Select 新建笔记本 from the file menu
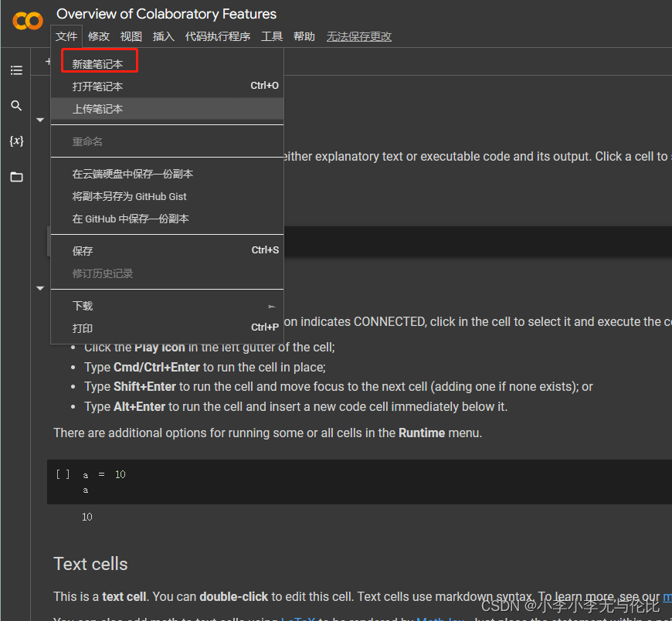The width and height of the screenshot is (672, 621). click(167, 64)
